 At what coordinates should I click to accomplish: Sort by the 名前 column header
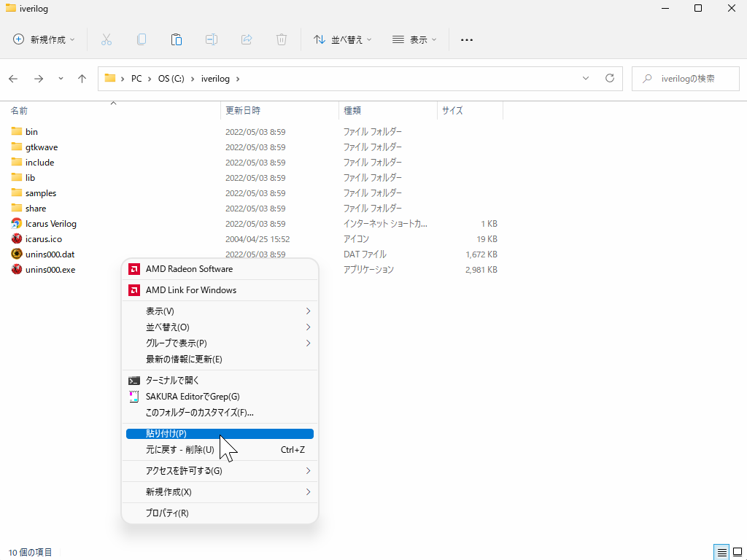19,111
